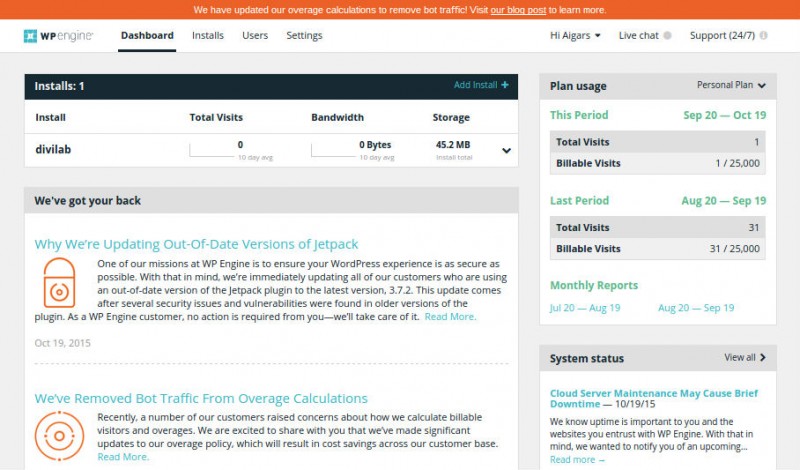Click the Storage column header
The image size is (800, 470).
(451, 117)
